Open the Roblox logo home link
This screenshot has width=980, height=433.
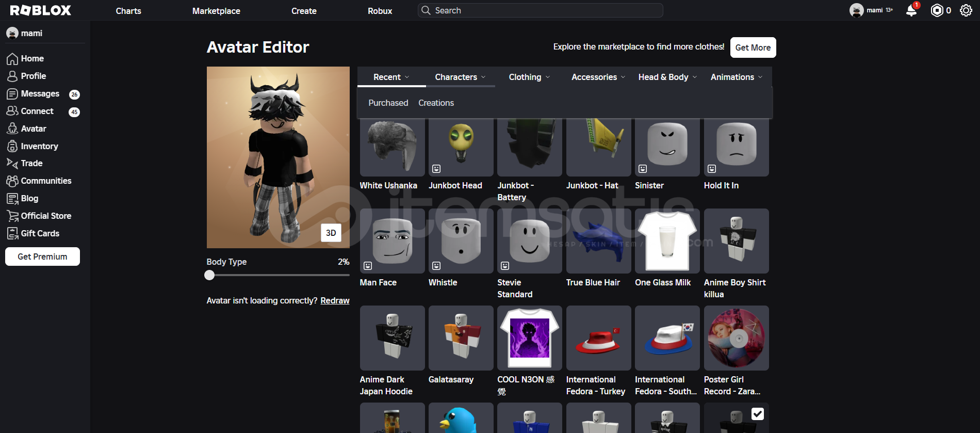[x=40, y=10]
